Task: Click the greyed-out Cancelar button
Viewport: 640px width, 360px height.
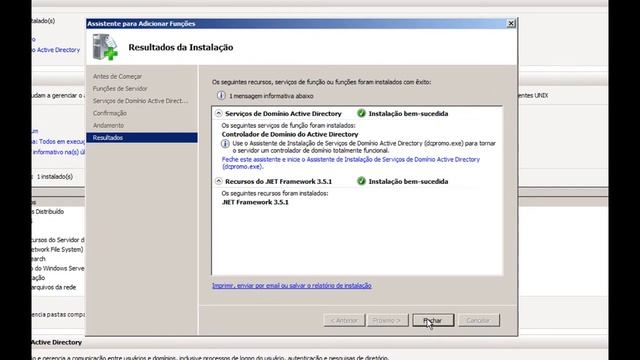Action: (478, 320)
